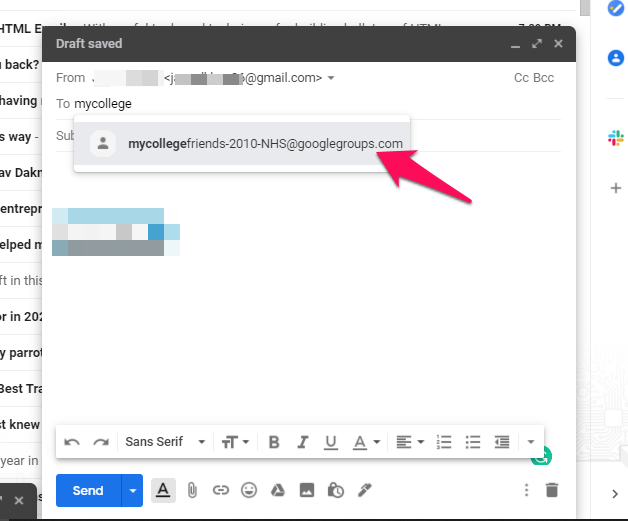Open Slack add-on in side panel
This screenshot has width=628, height=521.
pyautogui.click(x=616, y=138)
